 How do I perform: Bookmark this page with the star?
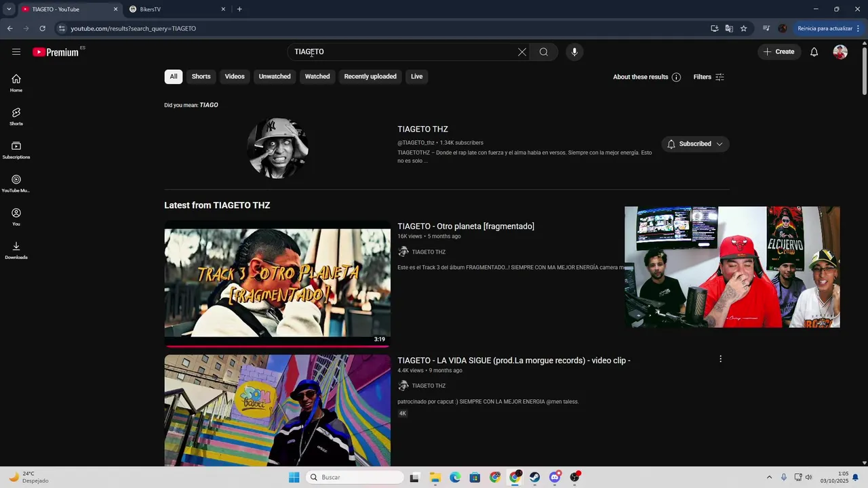pyautogui.click(x=744, y=28)
